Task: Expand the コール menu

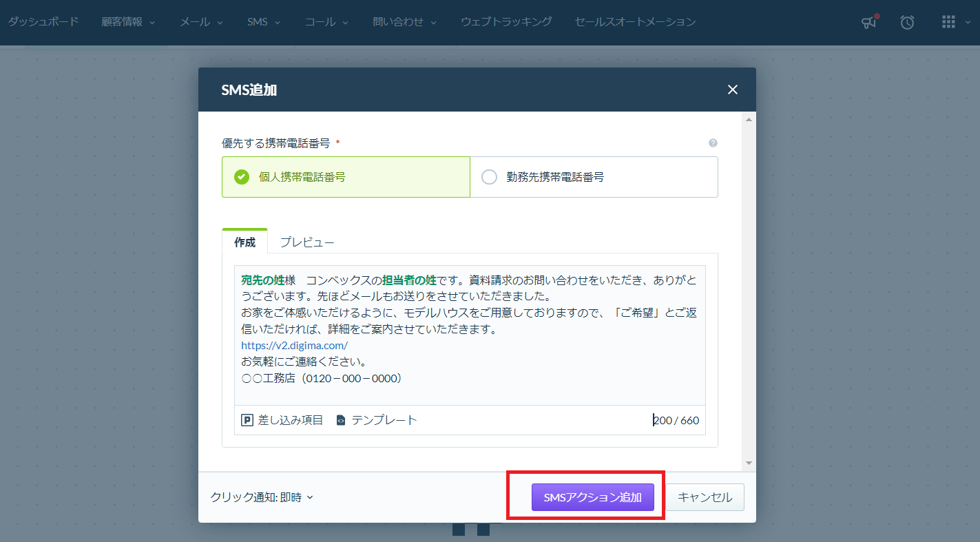Action: click(327, 22)
